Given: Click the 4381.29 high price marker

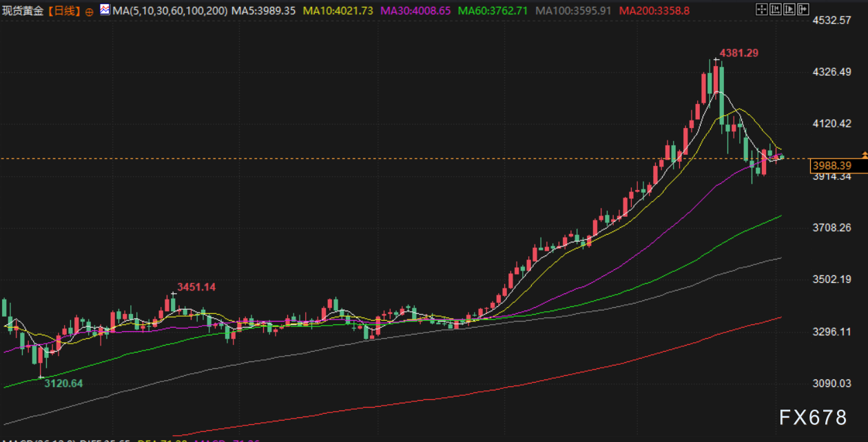Looking at the screenshot, I should [x=738, y=52].
